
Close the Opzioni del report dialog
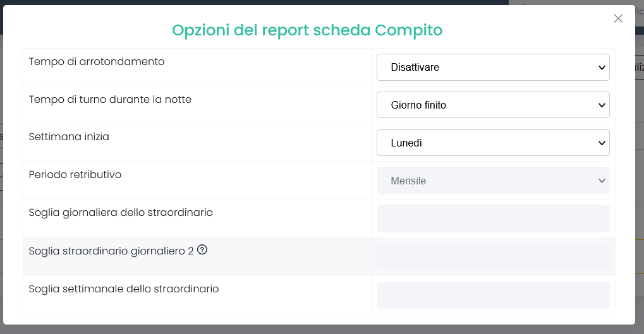click(618, 18)
